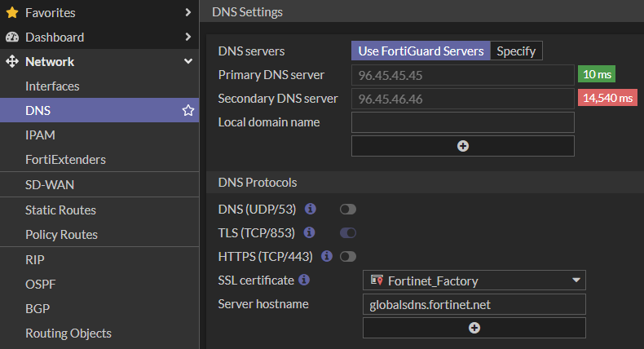This screenshot has height=349, width=644.
Task: Click the info icon beside TLS (TCP/853)
Action: (310, 232)
